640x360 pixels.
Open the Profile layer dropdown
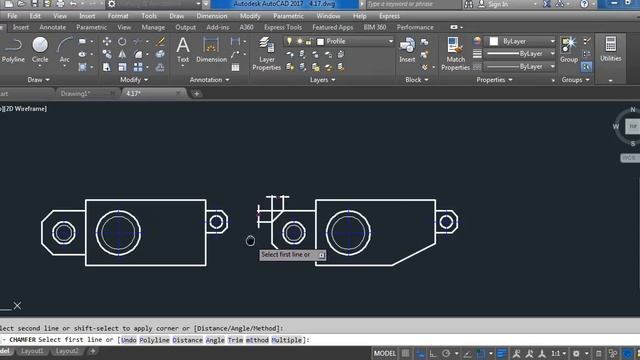click(391, 41)
